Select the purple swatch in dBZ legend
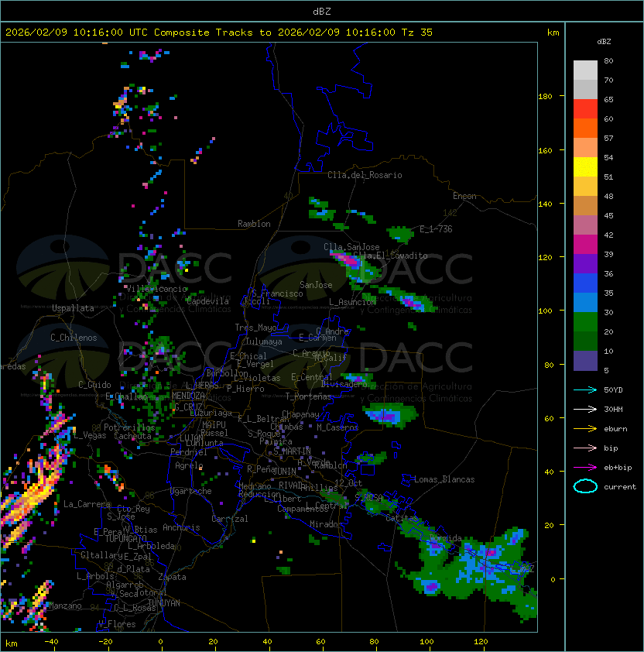This screenshot has height=652, width=644. 585,263
